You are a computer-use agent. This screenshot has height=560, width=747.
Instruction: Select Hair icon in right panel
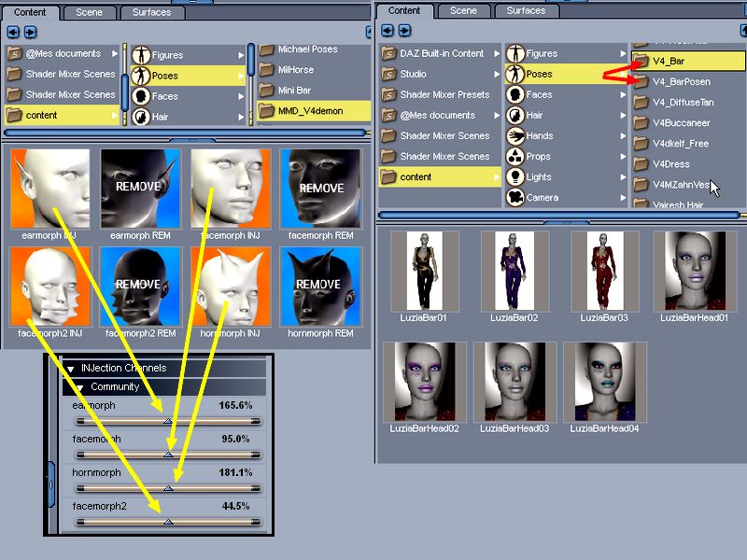click(x=515, y=115)
